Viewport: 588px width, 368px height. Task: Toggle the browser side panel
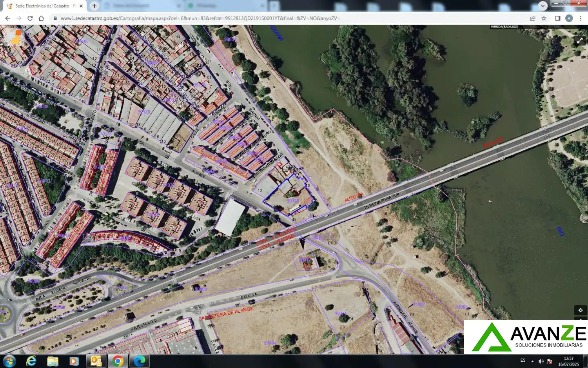[x=557, y=18]
